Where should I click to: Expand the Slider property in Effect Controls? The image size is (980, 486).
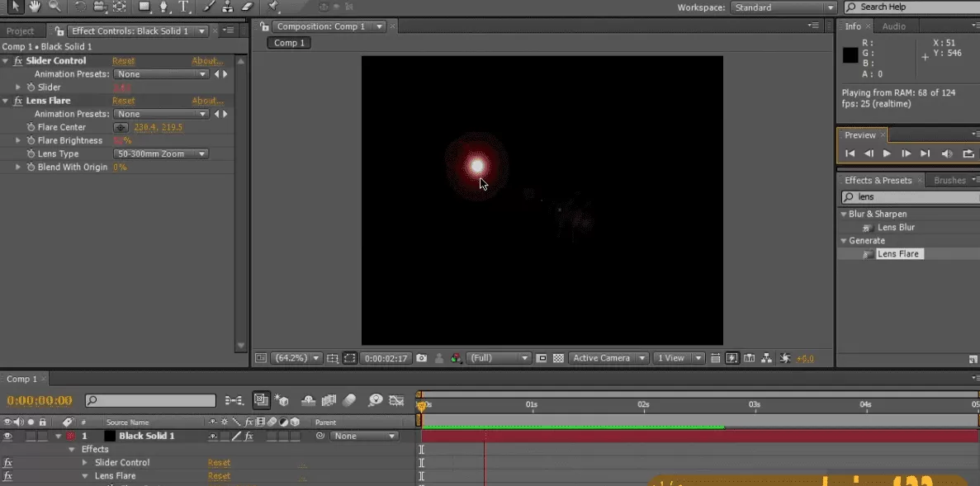coord(18,87)
